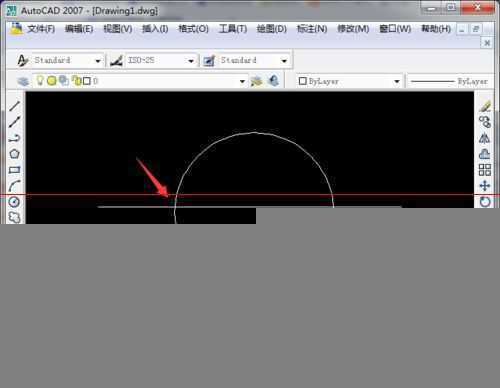Viewport: 500px width, 388px height.
Task: Open the 帮助(H) menu
Action: [436, 29]
